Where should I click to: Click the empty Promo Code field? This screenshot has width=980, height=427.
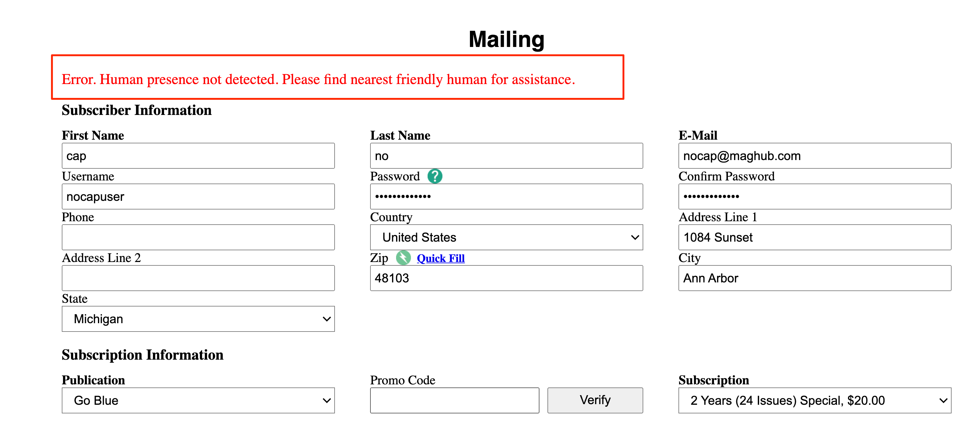[x=454, y=400]
